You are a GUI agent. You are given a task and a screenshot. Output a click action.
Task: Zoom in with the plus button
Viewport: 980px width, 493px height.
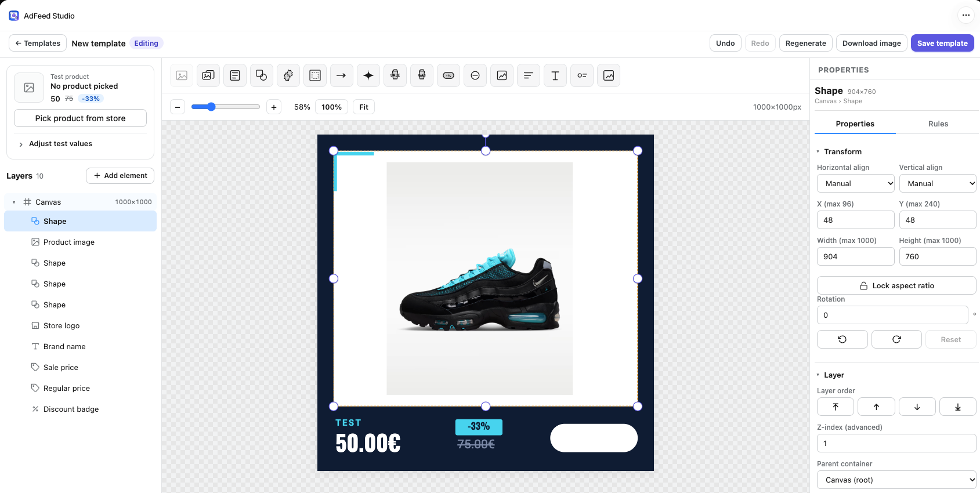click(274, 107)
